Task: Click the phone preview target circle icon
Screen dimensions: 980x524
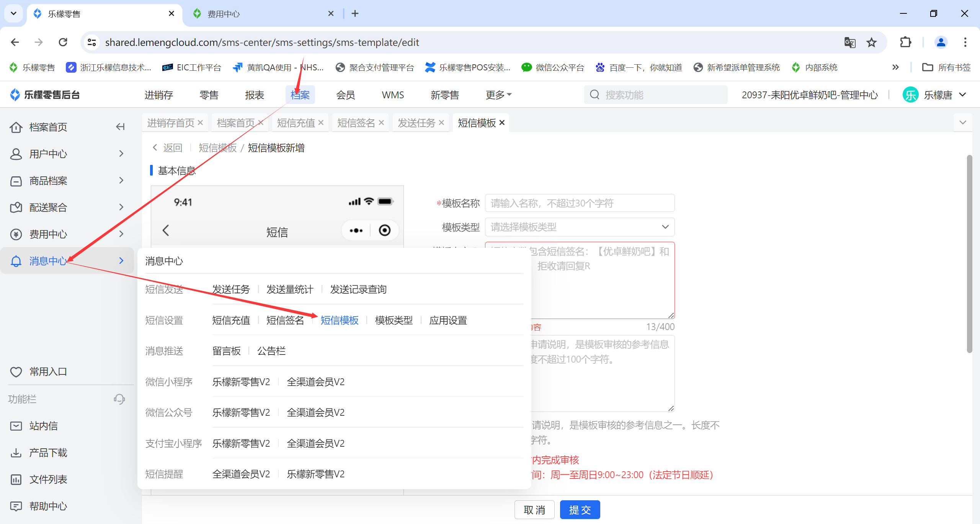Action: pos(384,230)
